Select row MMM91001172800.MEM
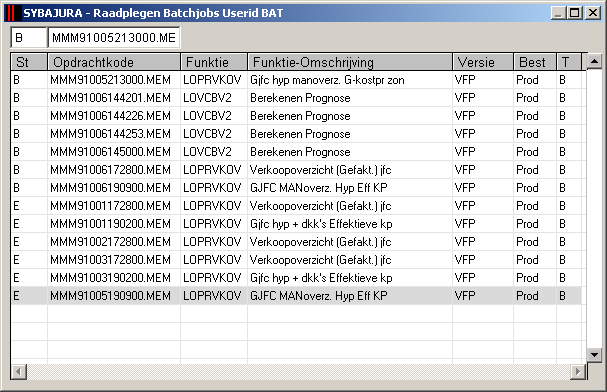 pyautogui.click(x=296, y=206)
